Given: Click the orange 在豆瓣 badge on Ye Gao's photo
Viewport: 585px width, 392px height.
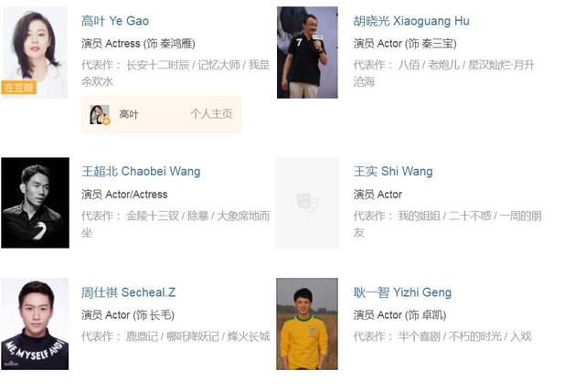Looking at the screenshot, I should point(18,88).
